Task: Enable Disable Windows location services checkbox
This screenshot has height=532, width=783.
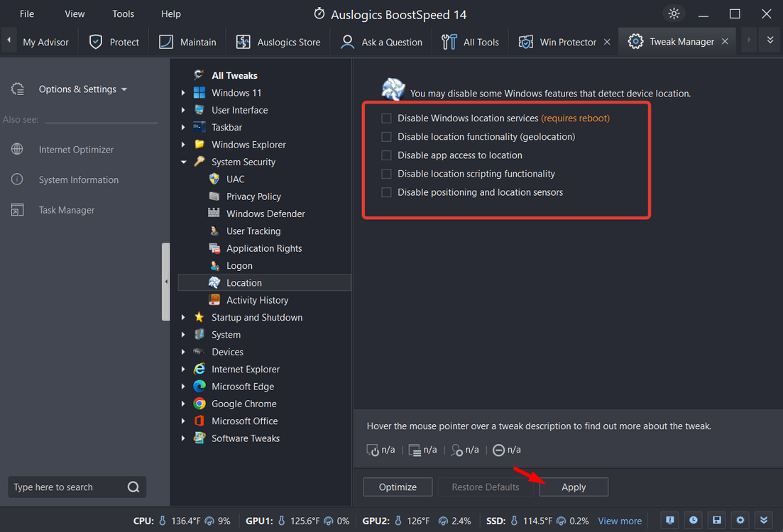Action: [387, 118]
